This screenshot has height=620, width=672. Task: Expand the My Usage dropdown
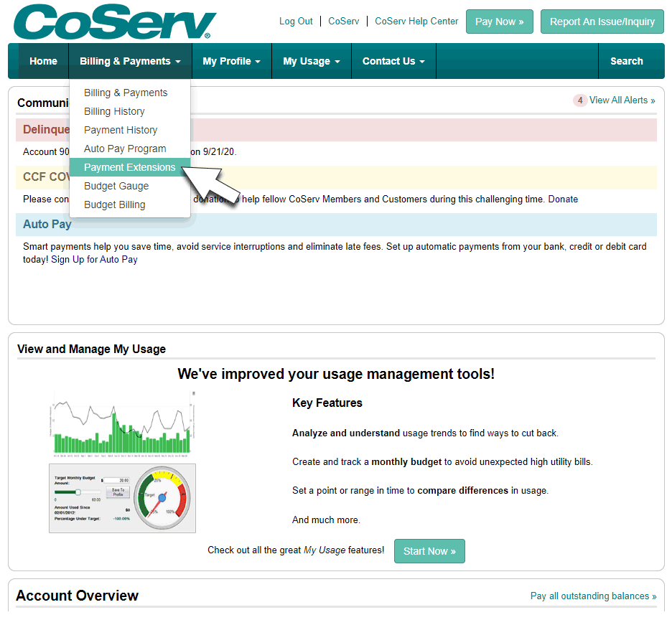click(x=311, y=61)
